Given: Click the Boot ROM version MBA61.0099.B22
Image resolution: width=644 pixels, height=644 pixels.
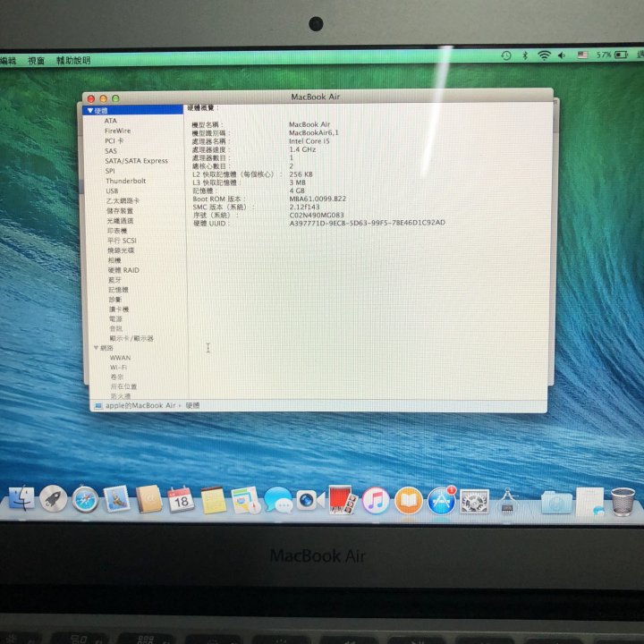Looking at the screenshot, I should tap(318, 199).
